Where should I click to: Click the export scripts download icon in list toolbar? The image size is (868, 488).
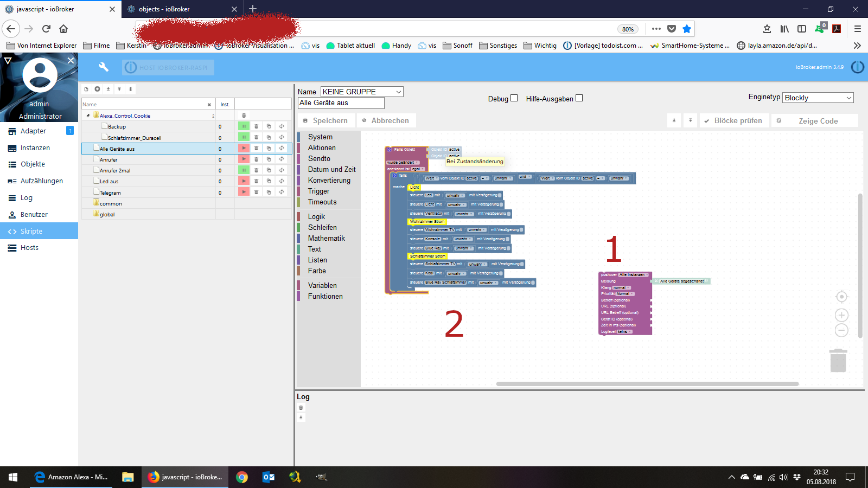[108, 89]
